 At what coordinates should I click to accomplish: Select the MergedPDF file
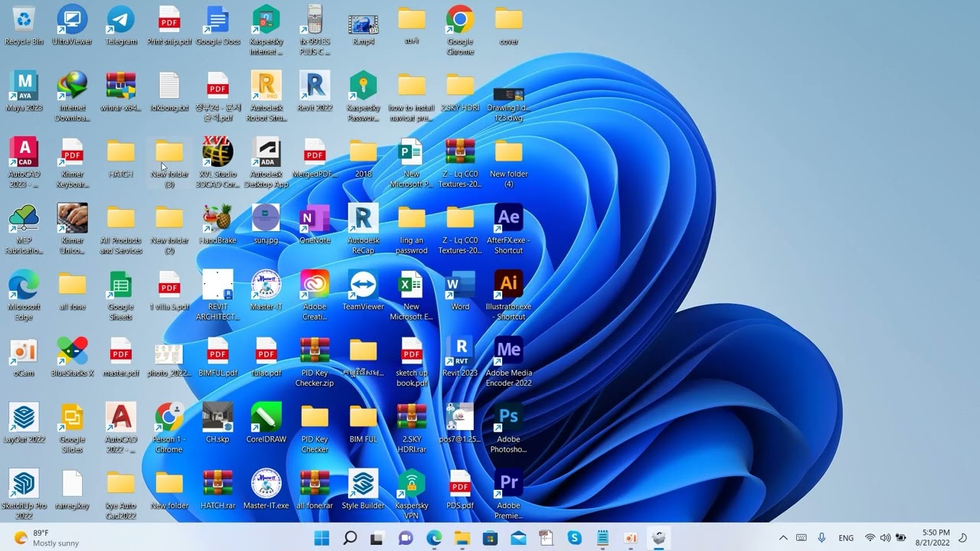tap(315, 158)
